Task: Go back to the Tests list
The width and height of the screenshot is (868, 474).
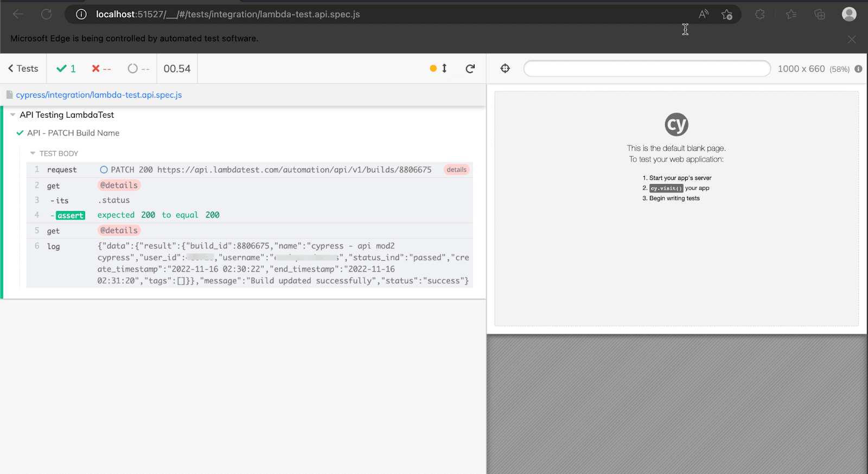Action: pos(23,68)
